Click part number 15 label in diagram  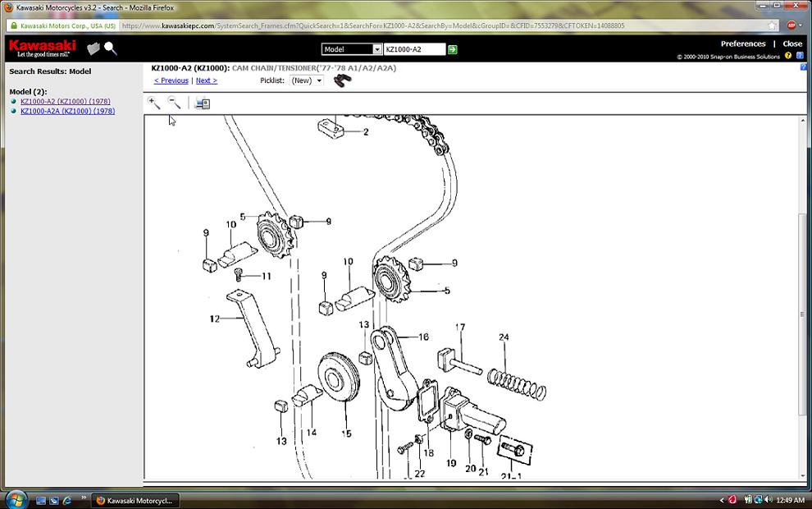coord(346,433)
